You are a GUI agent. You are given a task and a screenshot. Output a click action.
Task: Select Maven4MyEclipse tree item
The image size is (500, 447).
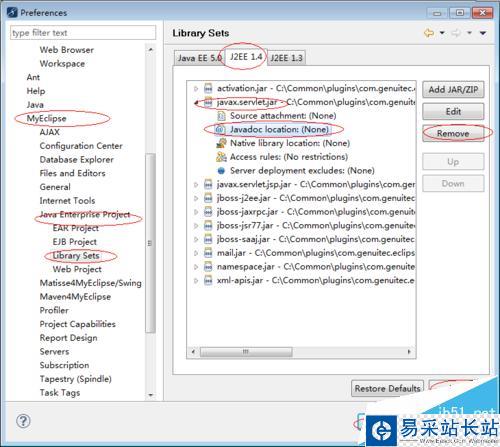(x=75, y=297)
